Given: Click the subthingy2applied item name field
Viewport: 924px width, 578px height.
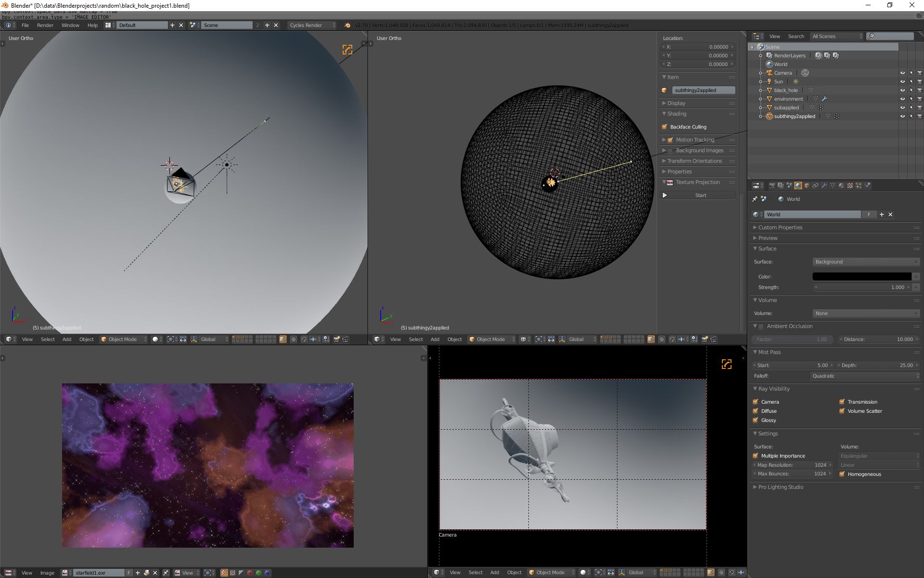Looking at the screenshot, I should 703,90.
